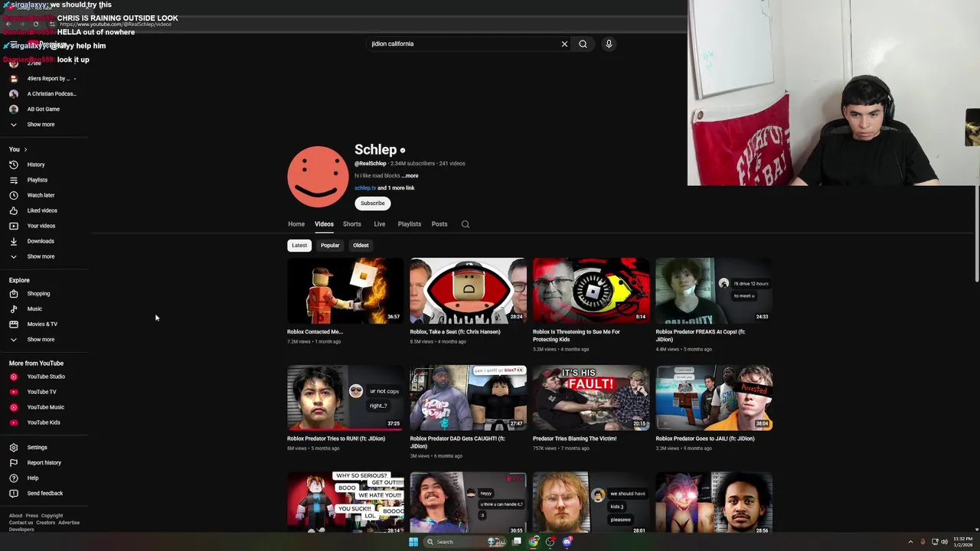Open Chrome from the taskbar
Screen dimensions: 980x551
(x=534, y=542)
